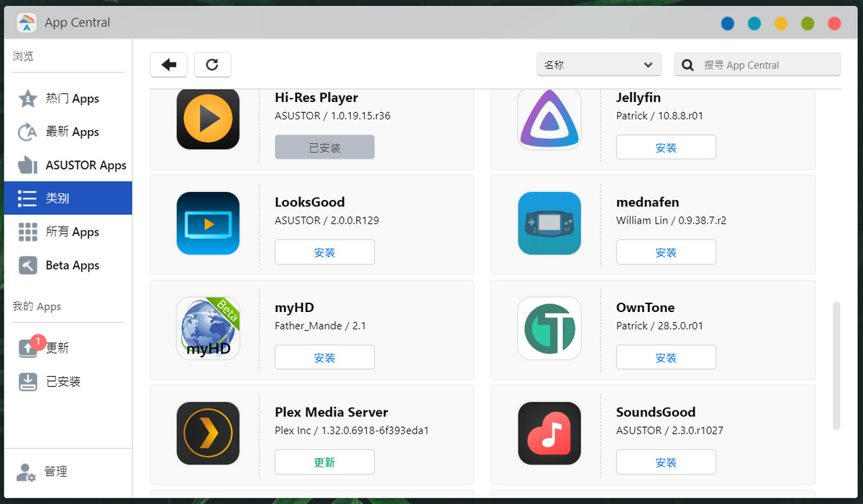
Task: Open the OwnTone app icon
Action: (549, 328)
